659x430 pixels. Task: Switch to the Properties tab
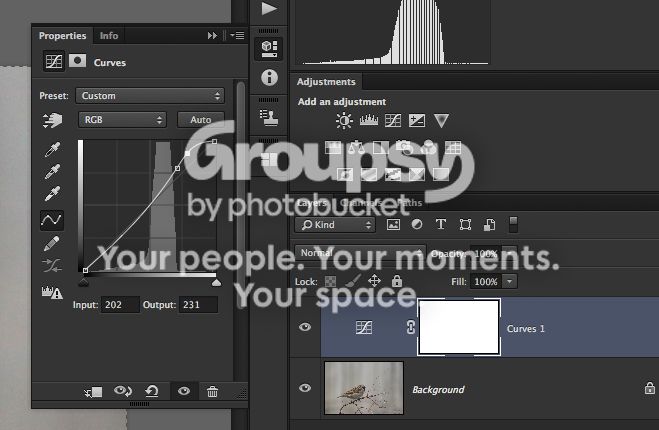pyautogui.click(x=62, y=36)
